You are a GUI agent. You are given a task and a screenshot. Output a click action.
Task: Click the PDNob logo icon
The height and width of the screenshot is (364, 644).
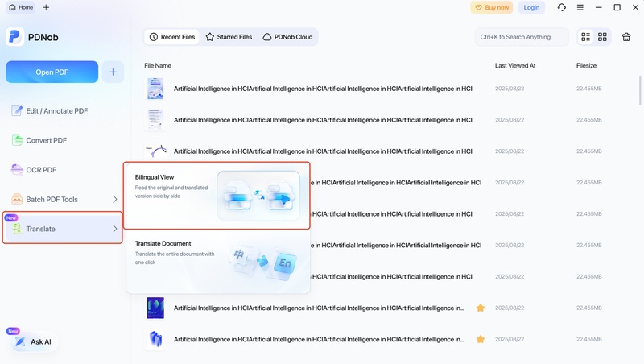click(14, 37)
